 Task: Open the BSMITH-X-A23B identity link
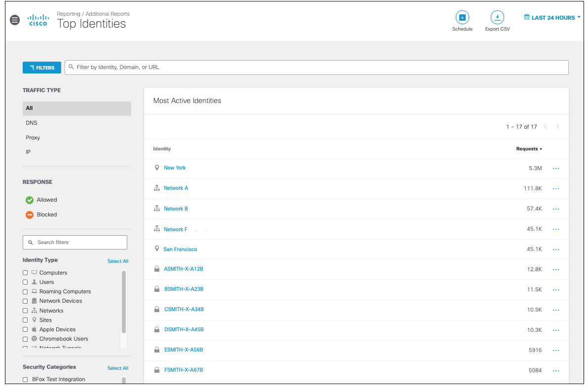[x=184, y=289]
